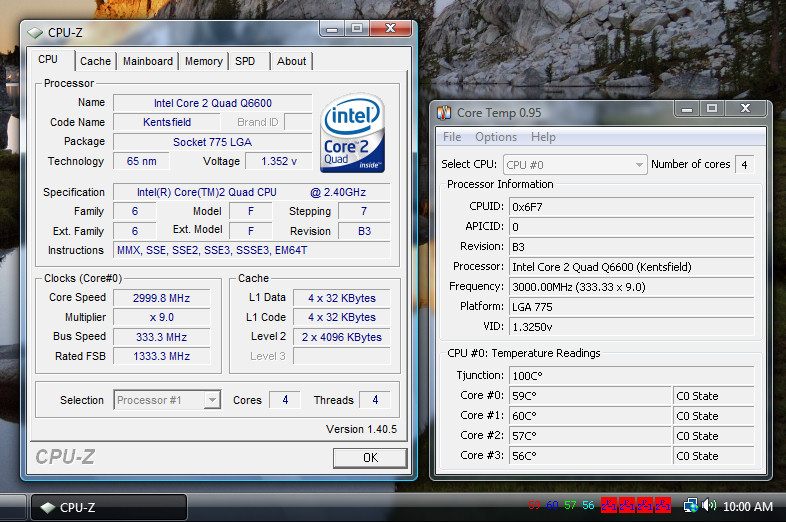The width and height of the screenshot is (786, 522).
Task: Switch to the Cache tab
Action: click(x=95, y=61)
